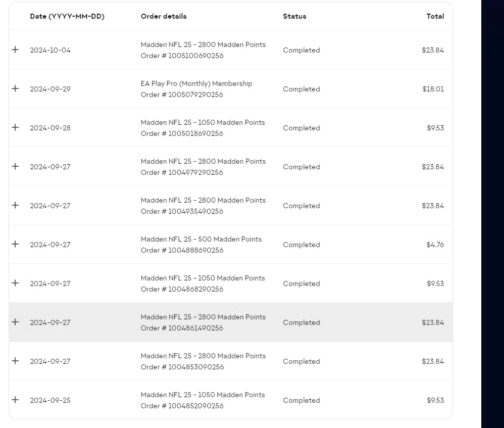Open plus icon for 500 Madden Points order

15,244
